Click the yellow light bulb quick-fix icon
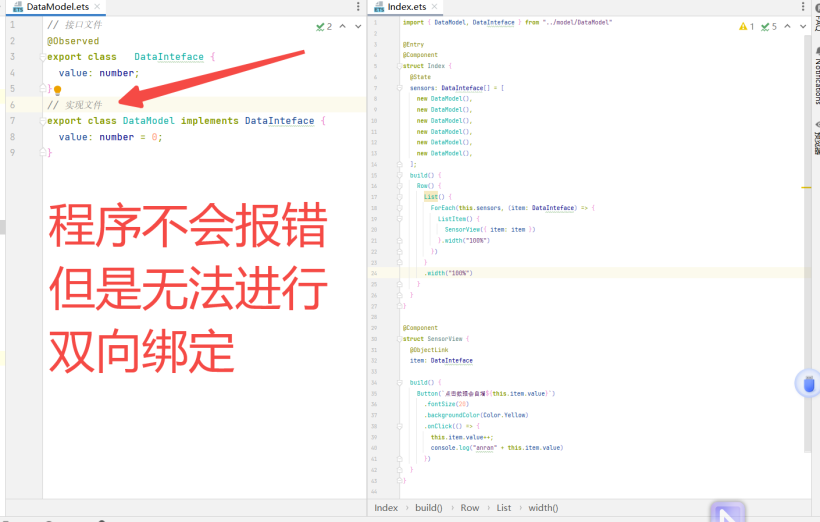Screen dimensions: 820x522 click(58, 90)
